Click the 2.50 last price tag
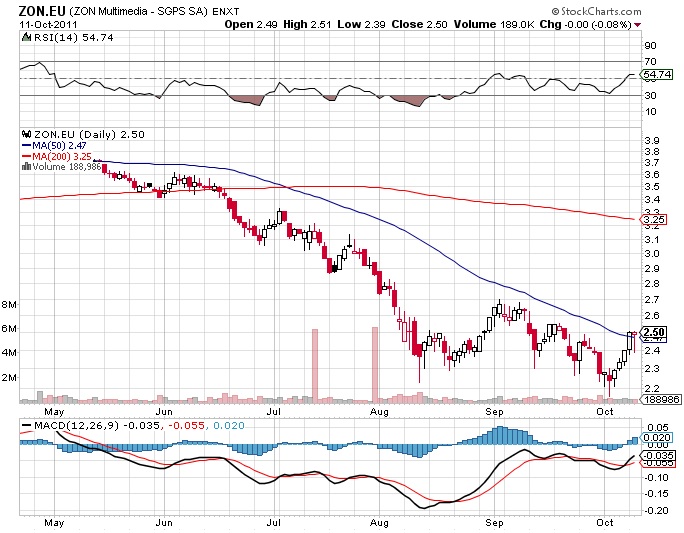684x533 pixels. point(654,332)
